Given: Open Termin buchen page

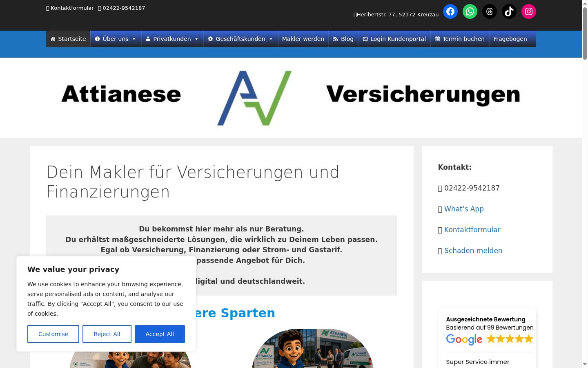Looking at the screenshot, I should 460,39.
